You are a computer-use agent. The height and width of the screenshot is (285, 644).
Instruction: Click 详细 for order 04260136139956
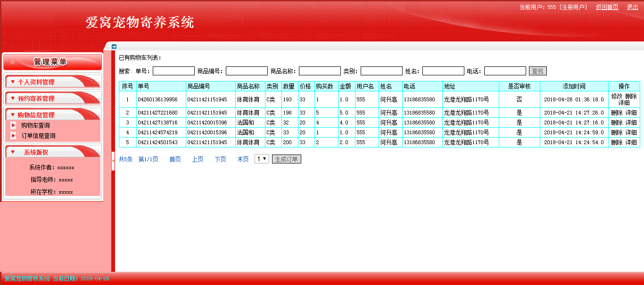[x=624, y=103]
